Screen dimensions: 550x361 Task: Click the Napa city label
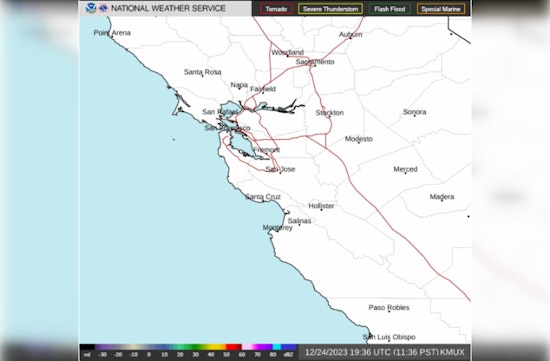[x=239, y=85]
